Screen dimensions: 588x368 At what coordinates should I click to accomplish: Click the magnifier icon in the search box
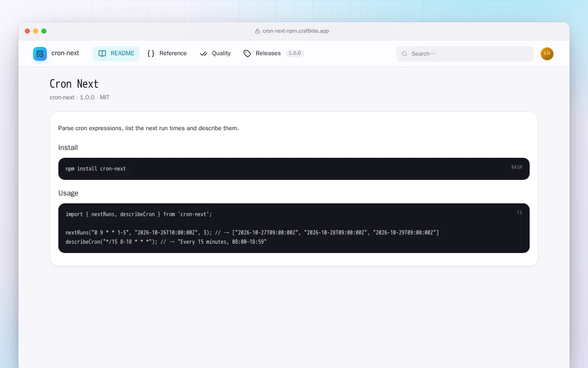(405, 54)
